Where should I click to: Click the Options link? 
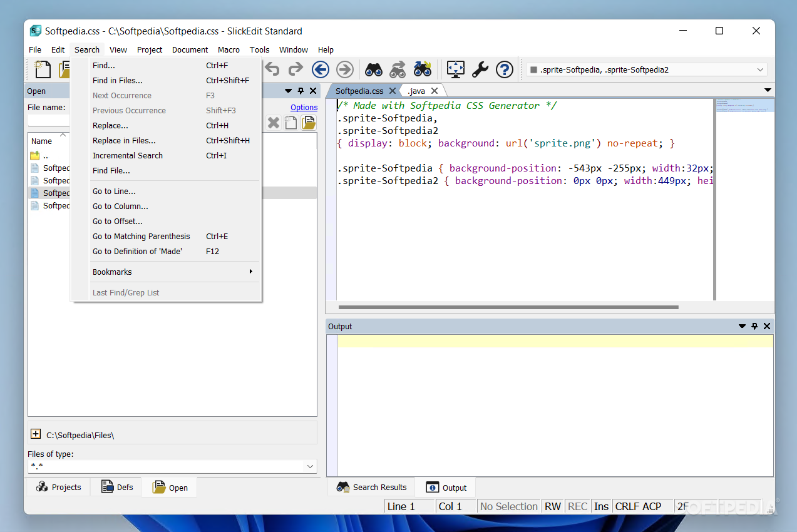click(304, 107)
